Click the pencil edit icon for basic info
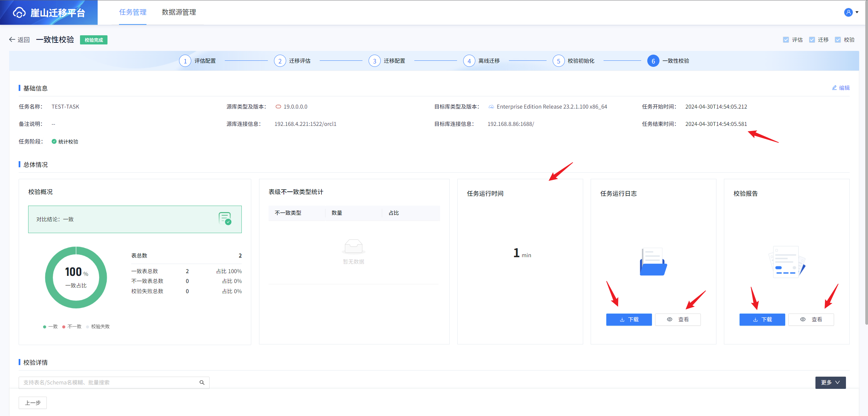This screenshot has height=416, width=868. click(834, 88)
